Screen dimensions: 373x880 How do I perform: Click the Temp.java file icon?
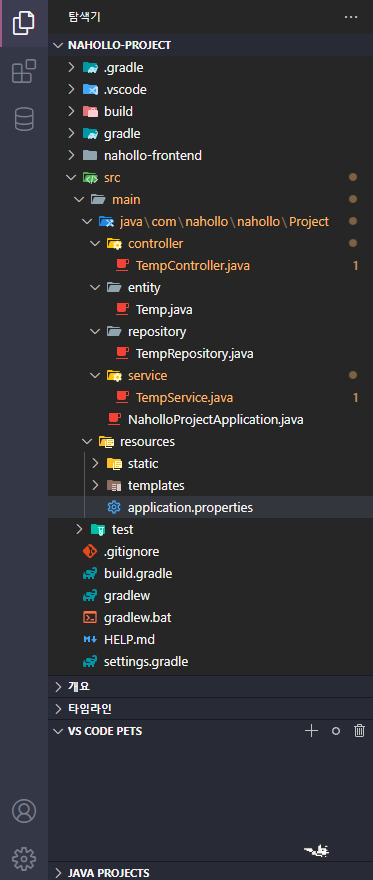122,309
